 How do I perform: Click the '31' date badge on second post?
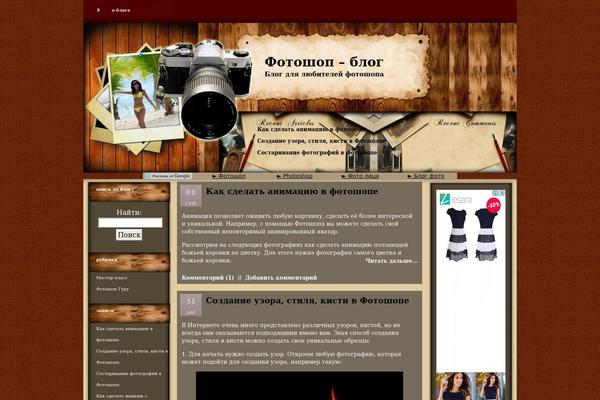[x=191, y=305]
